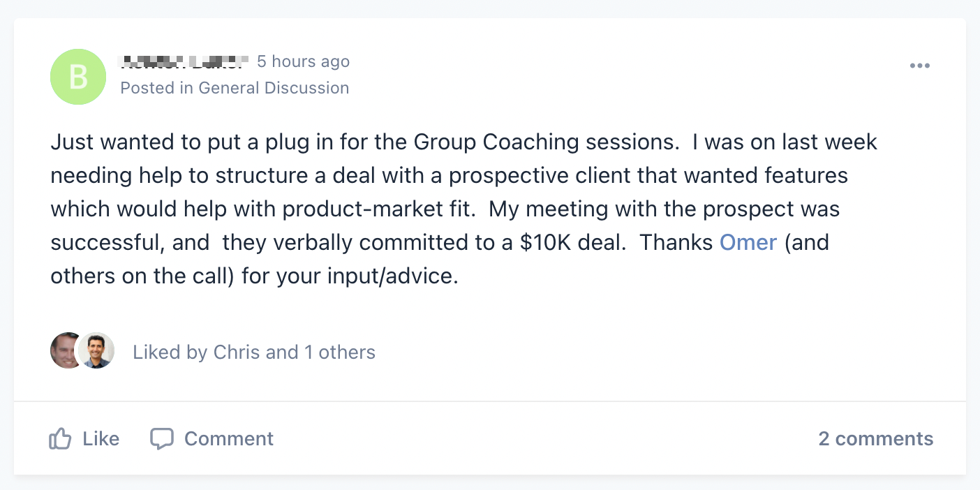View the second liker's profile photo
980x490 pixels.
tap(96, 350)
